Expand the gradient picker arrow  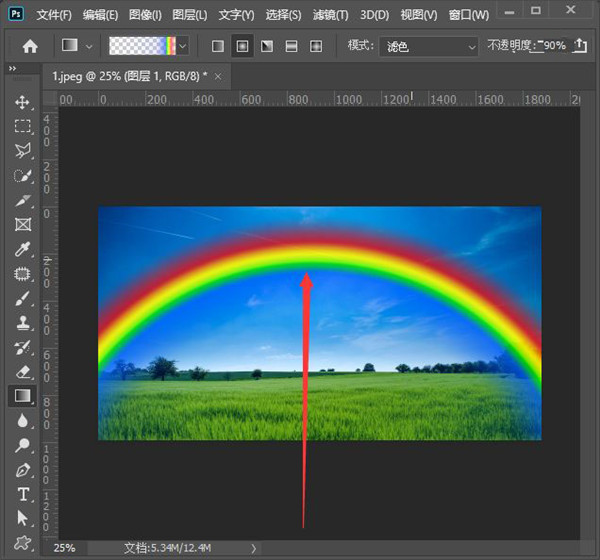[x=183, y=46]
